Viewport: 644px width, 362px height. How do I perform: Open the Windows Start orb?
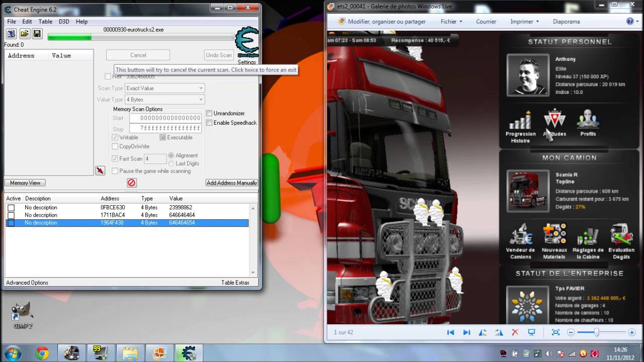coord(13,353)
